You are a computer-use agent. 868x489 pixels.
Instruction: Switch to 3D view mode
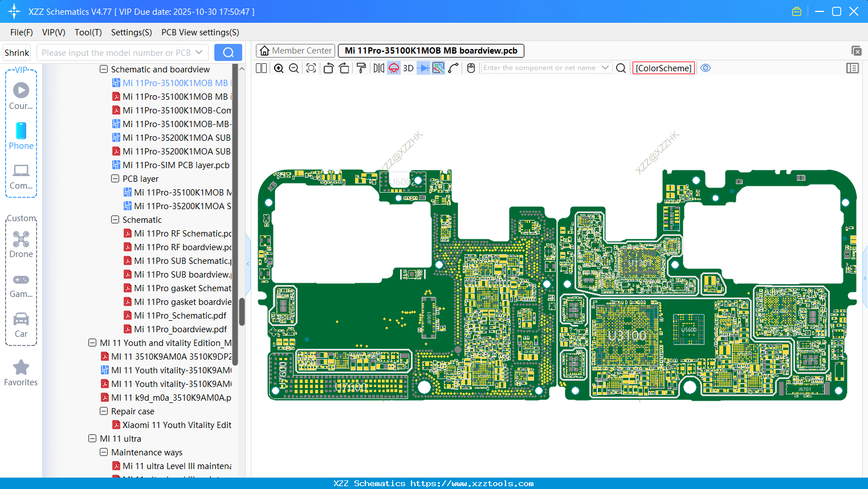click(x=408, y=68)
